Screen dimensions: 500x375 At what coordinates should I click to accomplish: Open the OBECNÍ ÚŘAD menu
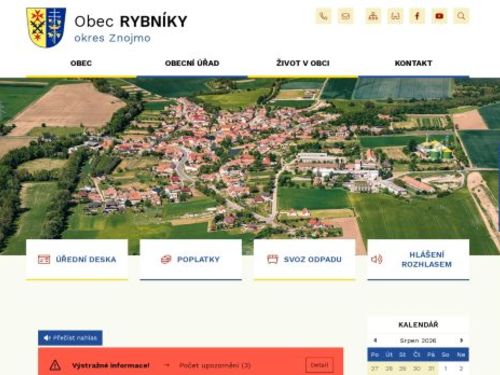(x=192, y=63)
